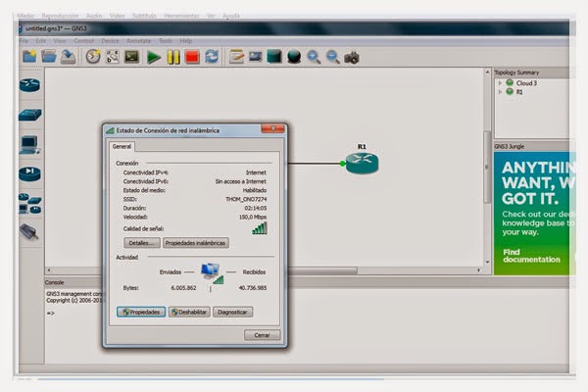Screen dimensions: 588x392
Task: Open the Annotate menu in GNS3
Action: point(139,41)
